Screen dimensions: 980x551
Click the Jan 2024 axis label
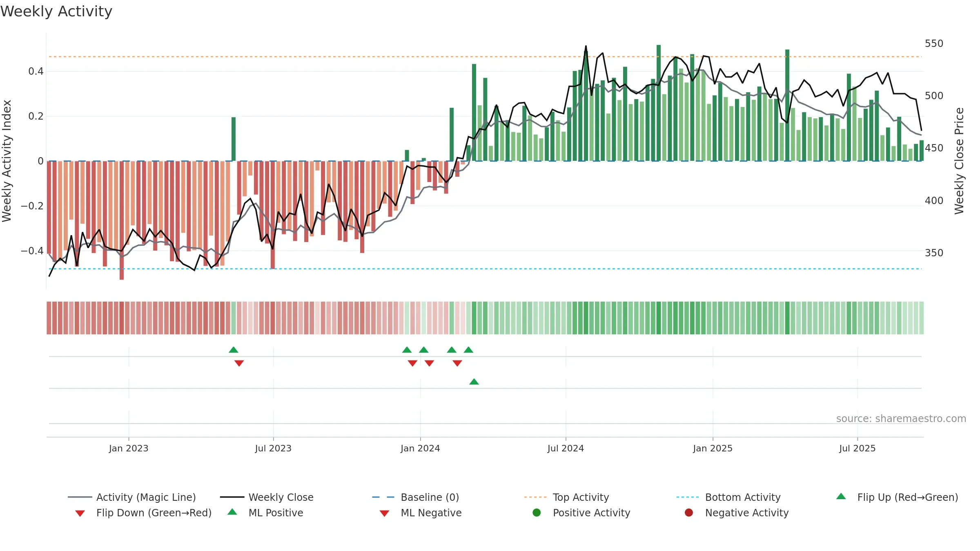tap(420, 448)
